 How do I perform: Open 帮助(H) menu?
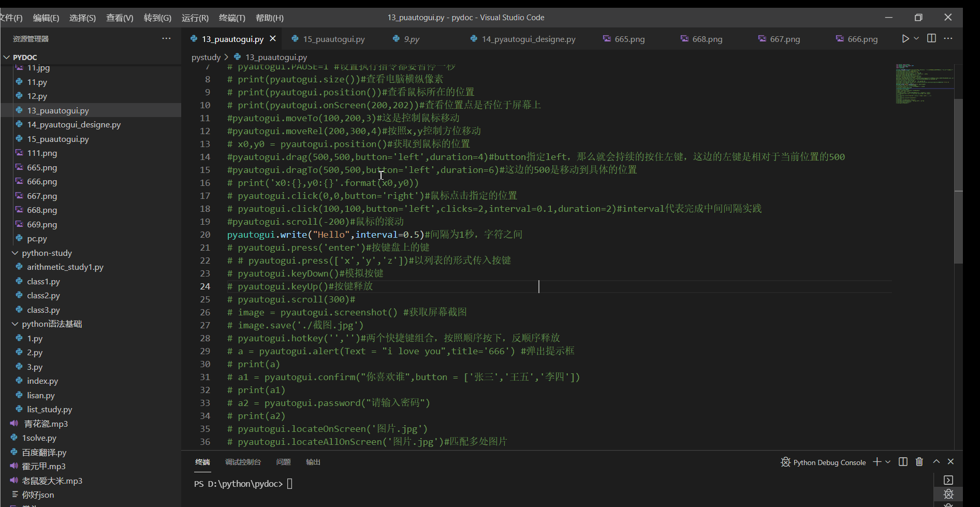point(270,18)
